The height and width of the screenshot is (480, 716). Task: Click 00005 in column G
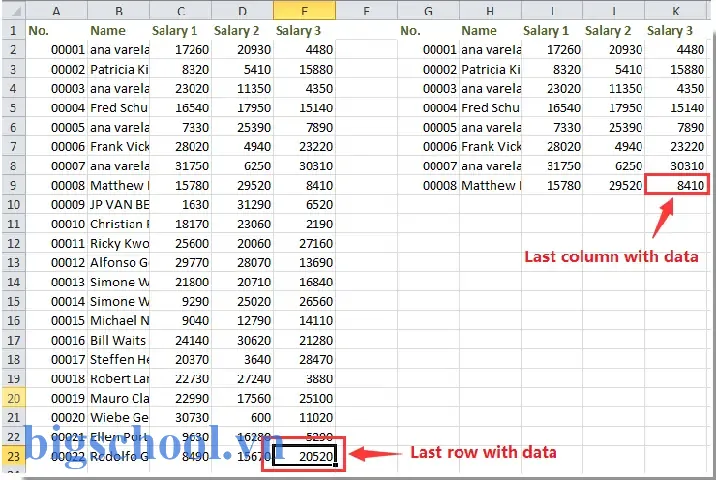428,127
